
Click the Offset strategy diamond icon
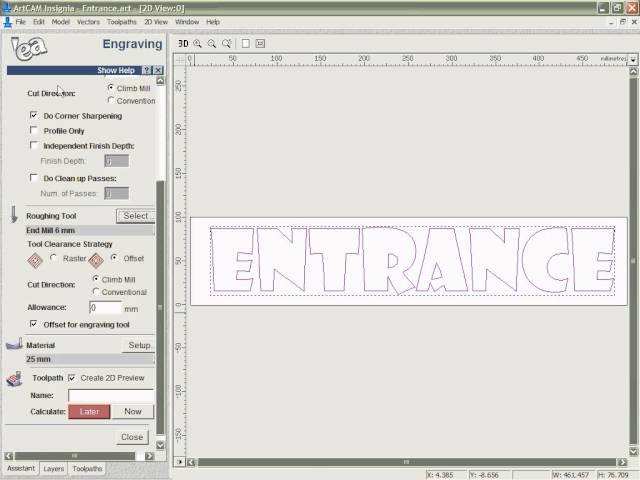point(96,260)
